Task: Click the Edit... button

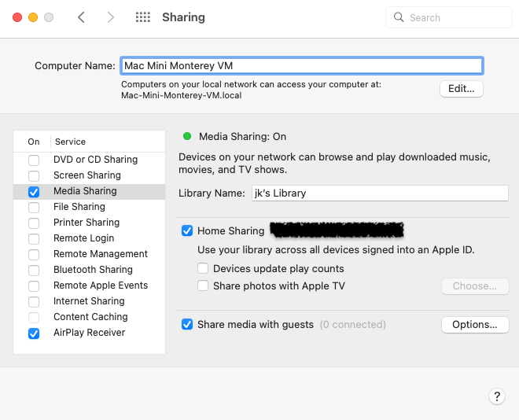Action: pos(462,89)
